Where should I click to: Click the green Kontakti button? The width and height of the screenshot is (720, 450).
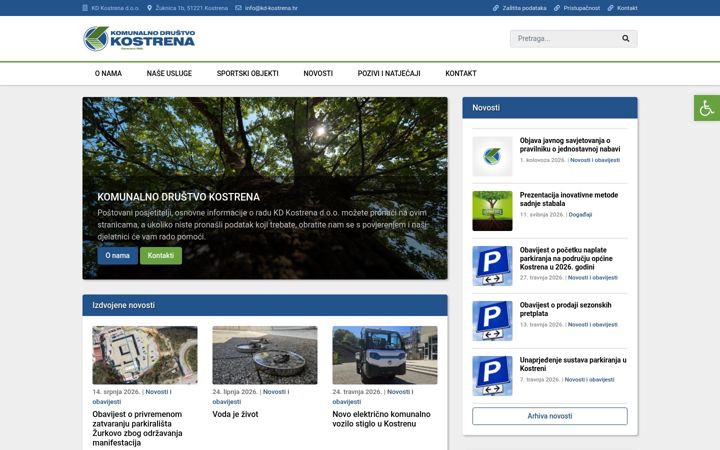pyautogui.click(x=161, y=256)
